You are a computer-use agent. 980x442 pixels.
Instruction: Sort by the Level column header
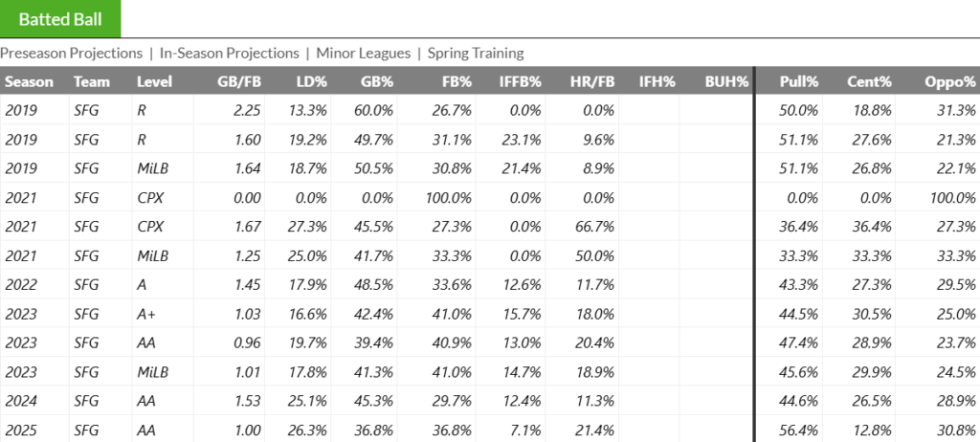click(154, 82)
